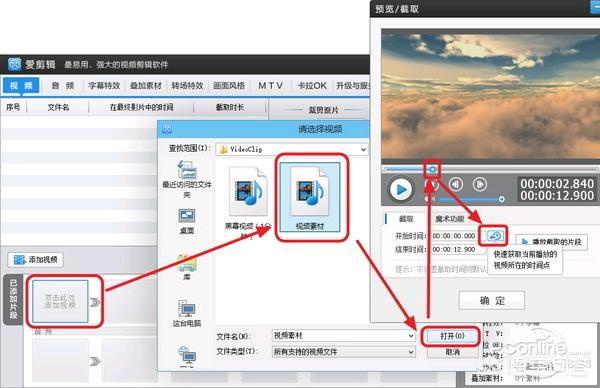Go to 最近访问的文件夹 in the dialog sidebar
The image size is (600, 388).
point(187,179)
